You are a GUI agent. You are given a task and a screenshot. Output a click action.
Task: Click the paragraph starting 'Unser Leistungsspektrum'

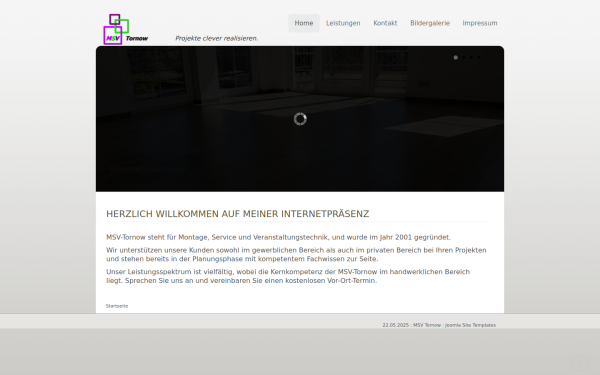[288, 276]
